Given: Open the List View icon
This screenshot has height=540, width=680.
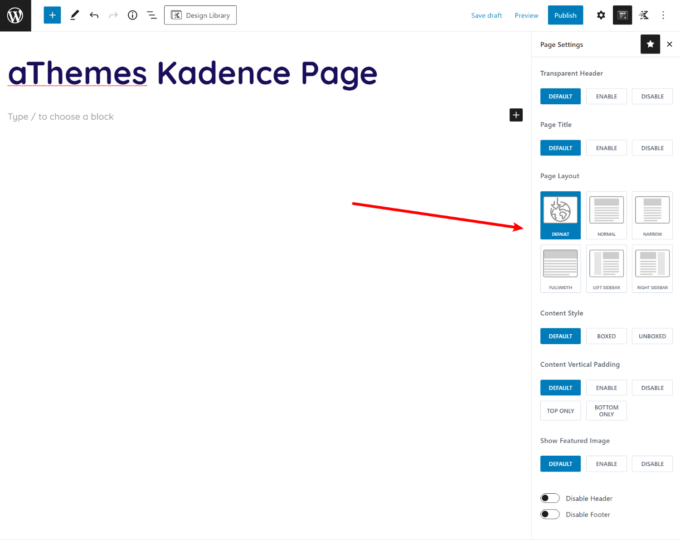Looking at the screenshot, I should tap(152, 16).
